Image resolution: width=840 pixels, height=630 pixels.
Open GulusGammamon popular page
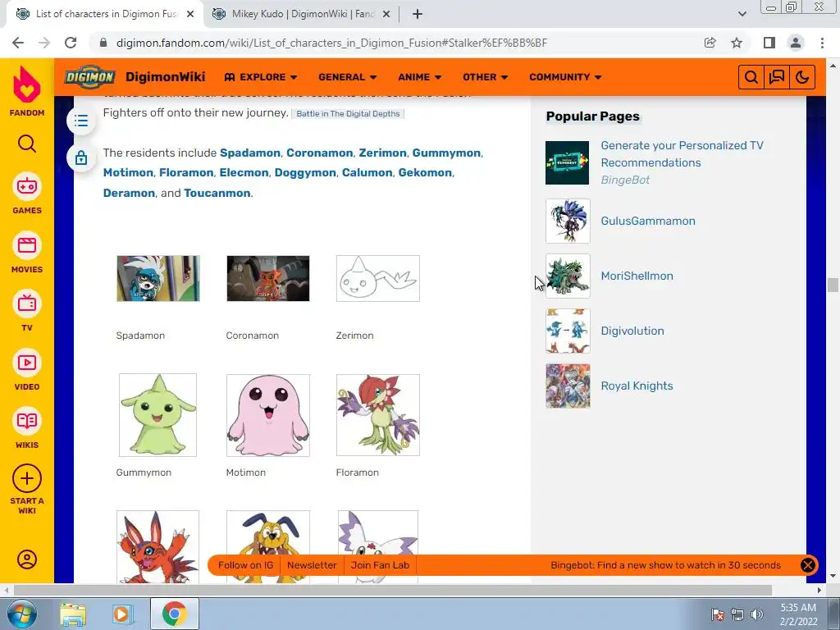[x=648, y=221]
